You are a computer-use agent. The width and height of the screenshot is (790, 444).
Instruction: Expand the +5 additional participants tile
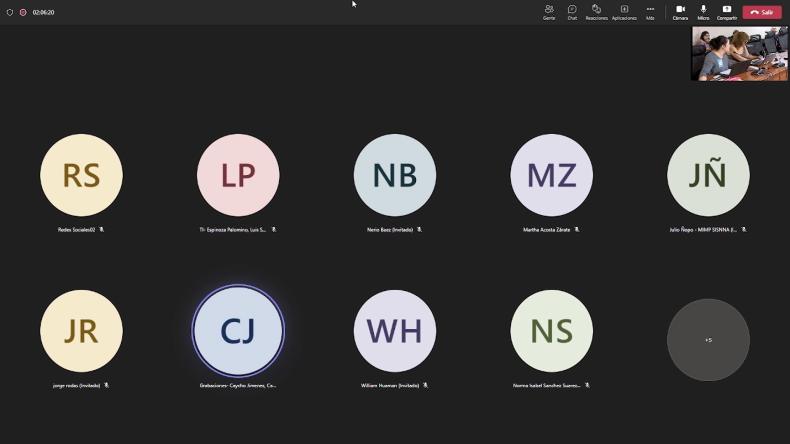(x=708, y=340)
